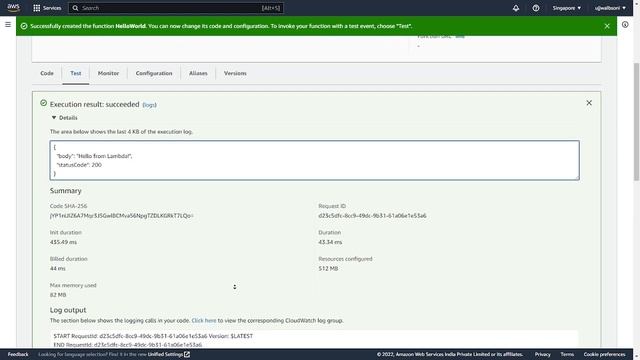Collapse the Details section
The image size is (640, 360).
[64, 118]
